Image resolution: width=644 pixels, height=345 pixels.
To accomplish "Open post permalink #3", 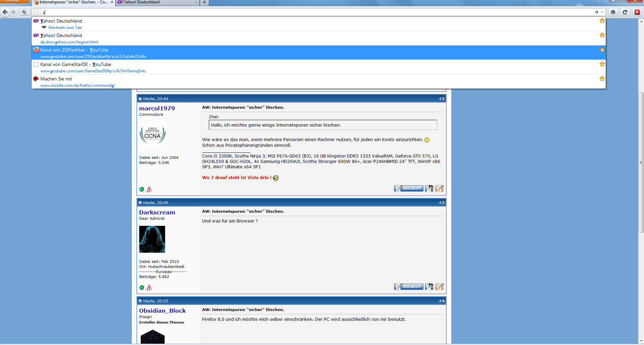I will (442, 203).
